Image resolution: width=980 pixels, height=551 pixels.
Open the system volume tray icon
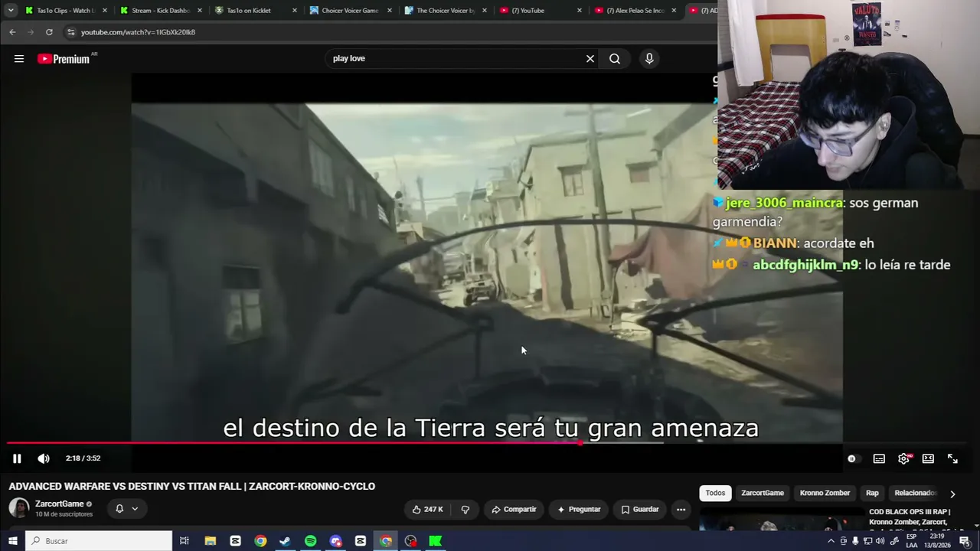pyautogui.click(x=880, y=541)
